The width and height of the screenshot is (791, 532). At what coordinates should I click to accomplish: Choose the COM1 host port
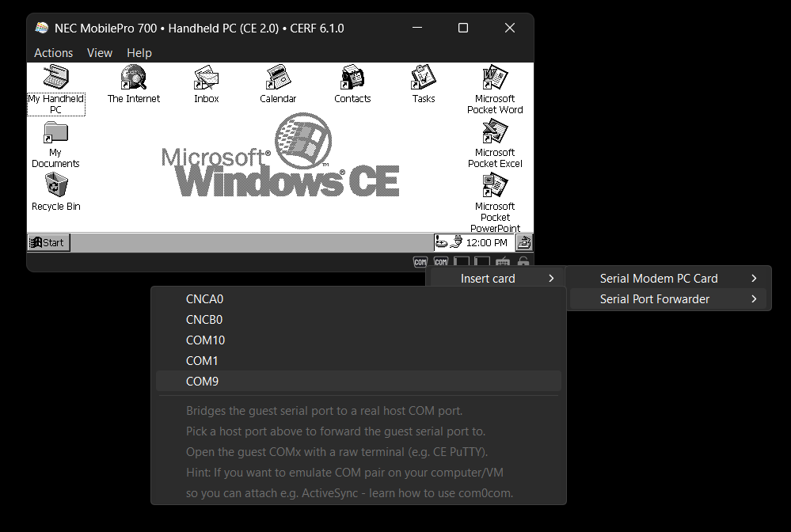(359, 361)
